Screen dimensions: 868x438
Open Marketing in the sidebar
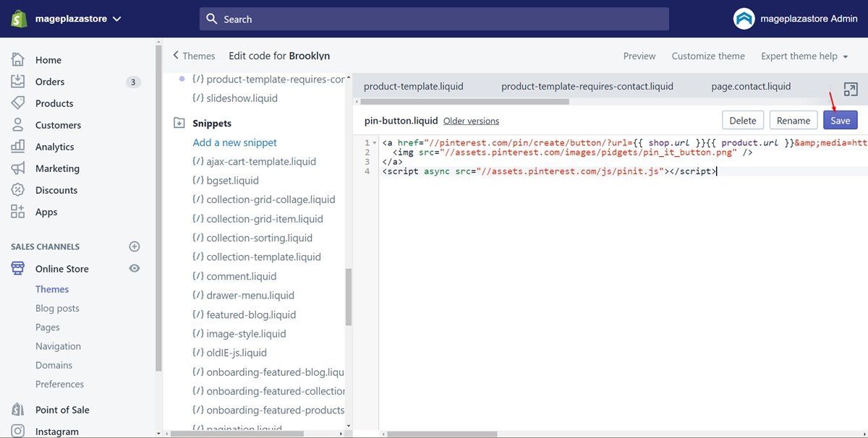tap(57, 168)
